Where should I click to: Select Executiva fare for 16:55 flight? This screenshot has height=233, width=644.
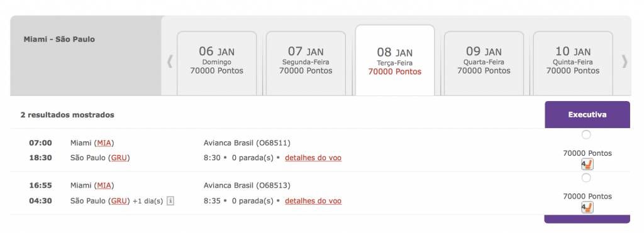(586, 178)
